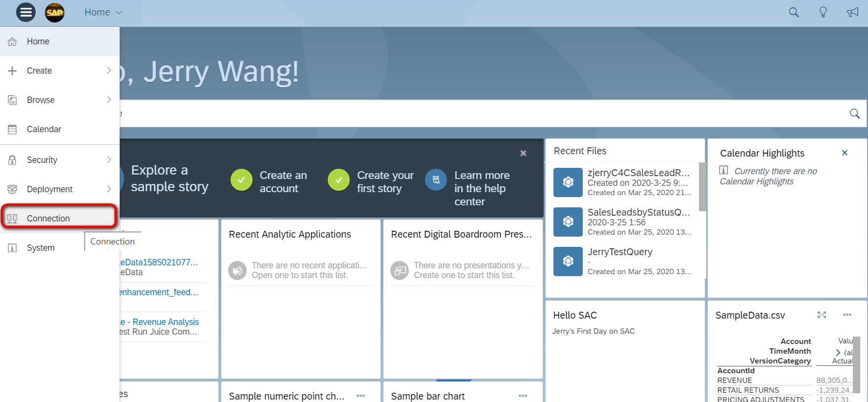Click the Security lock icon
This screenshot has width=868, height=402.
click(x=12, y=160)
